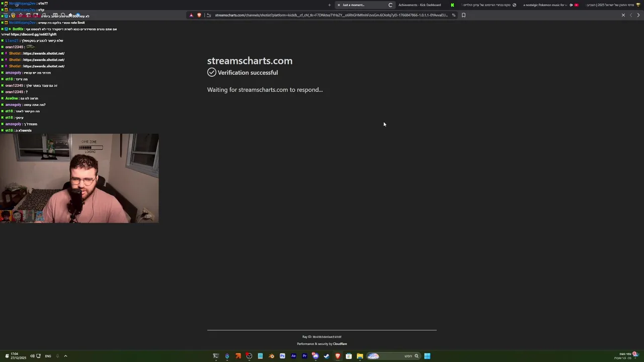Screen dimensions: 644x362
Task: Click the taskbar search box
Action: (x=393, y=356)
